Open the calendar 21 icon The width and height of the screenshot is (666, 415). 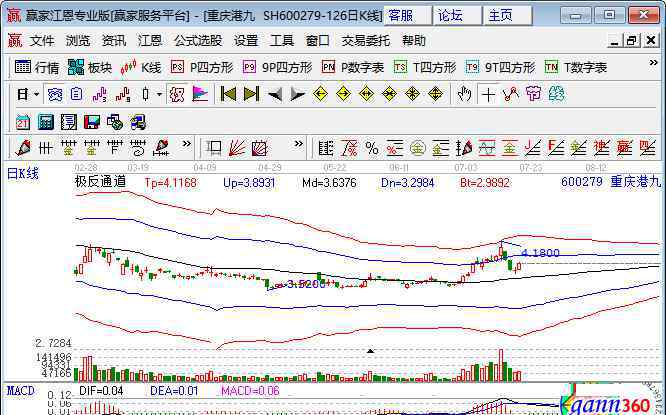coord(23,123)
